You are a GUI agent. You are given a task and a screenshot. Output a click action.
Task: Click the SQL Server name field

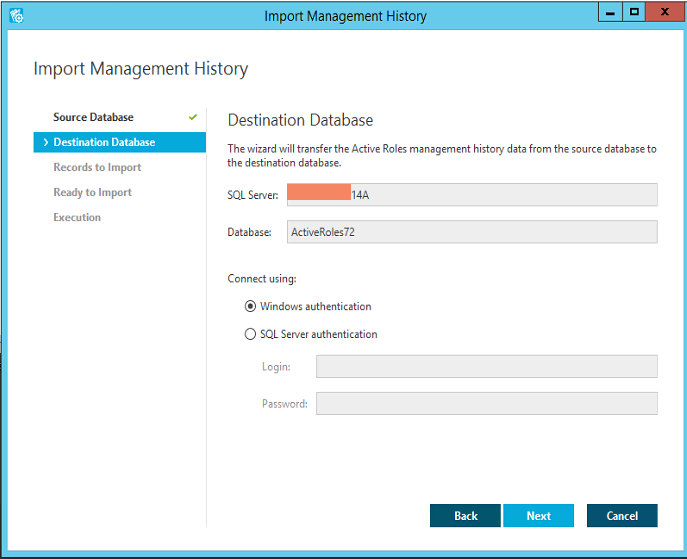click(x=472, y=195)
